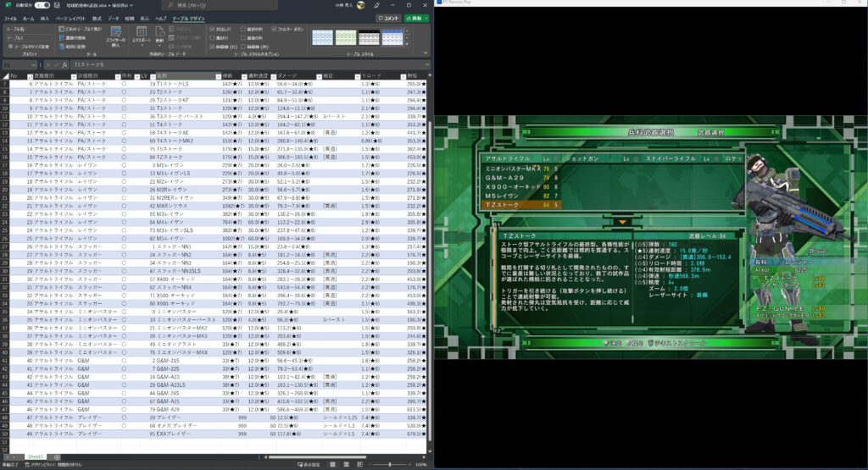
Task: Add a new sheet with plus icon
Action: pyautogui.click(x=57, y=456)
